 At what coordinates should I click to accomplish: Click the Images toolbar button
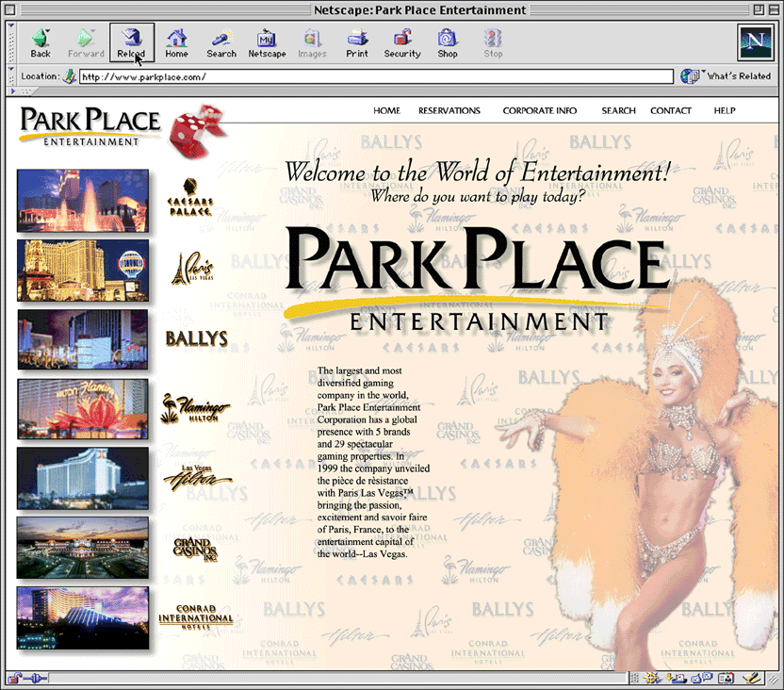coord(312,43)
